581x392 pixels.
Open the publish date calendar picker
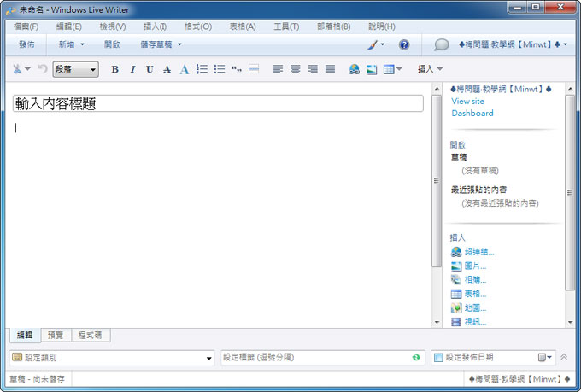[x=545, y=358]
